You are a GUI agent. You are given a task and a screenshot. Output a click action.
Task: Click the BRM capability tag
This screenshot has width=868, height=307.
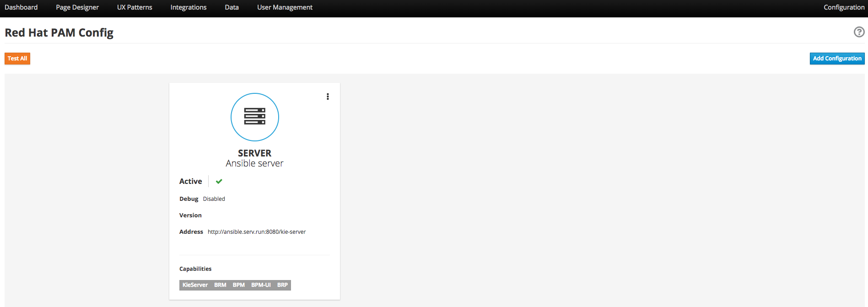220,285
